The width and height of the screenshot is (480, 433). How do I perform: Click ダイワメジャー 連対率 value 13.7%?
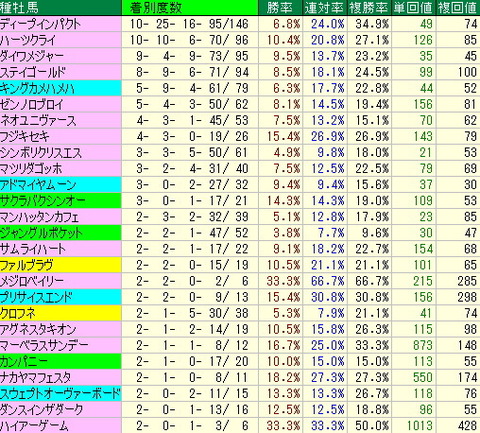328,56
